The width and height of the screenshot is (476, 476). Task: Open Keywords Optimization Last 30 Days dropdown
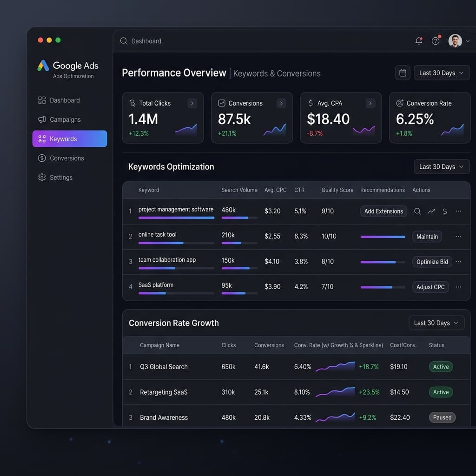pyautogui.click(x=442, y=167)
